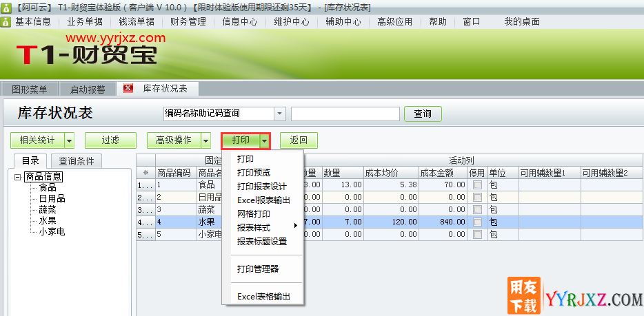Select 食品 in the category tree

coord(48,188)
